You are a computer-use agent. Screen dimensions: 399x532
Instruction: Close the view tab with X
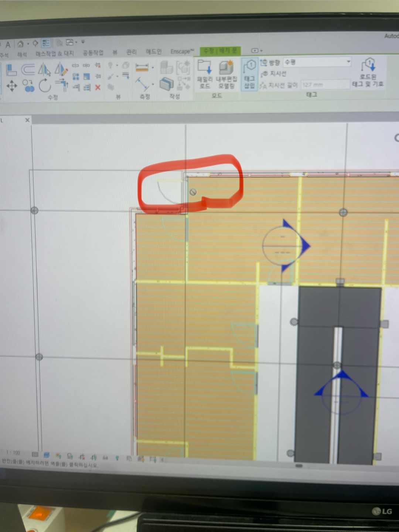[27, 120]
